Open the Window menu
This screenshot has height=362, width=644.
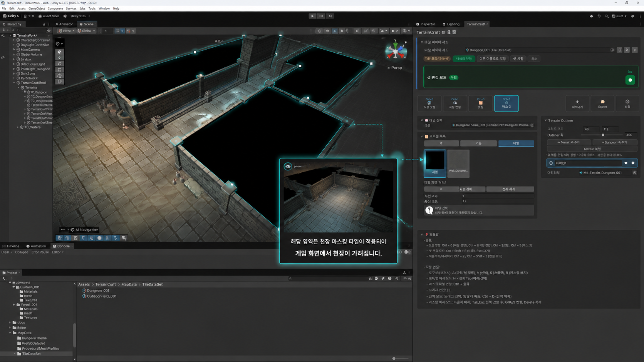pyautogui.click(x=104, y=8)
